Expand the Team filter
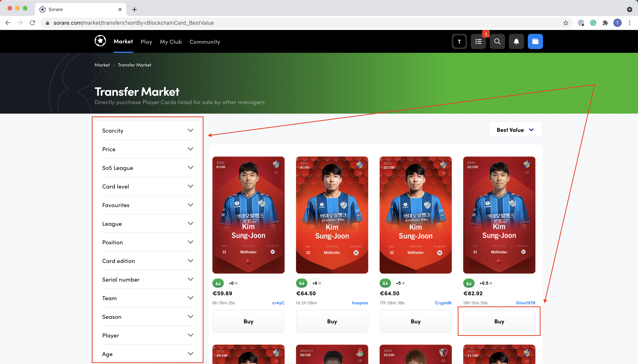The image size is (638, 364). [148, 298]
